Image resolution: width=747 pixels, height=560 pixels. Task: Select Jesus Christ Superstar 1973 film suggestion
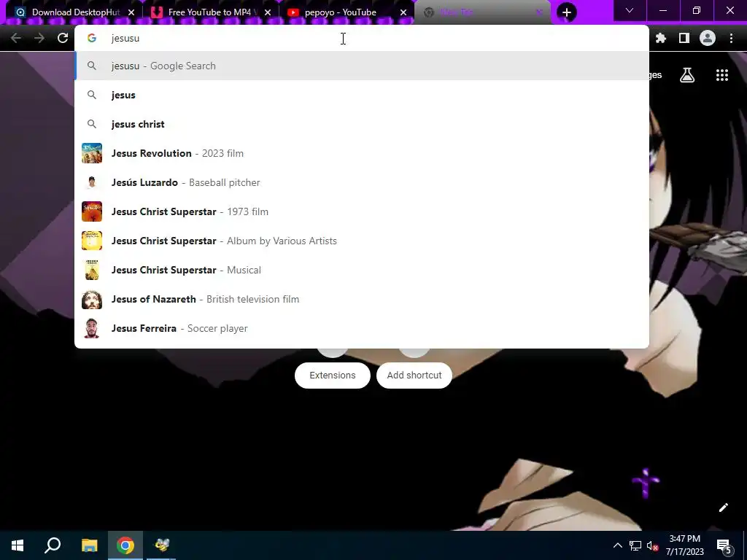[362, 211]
